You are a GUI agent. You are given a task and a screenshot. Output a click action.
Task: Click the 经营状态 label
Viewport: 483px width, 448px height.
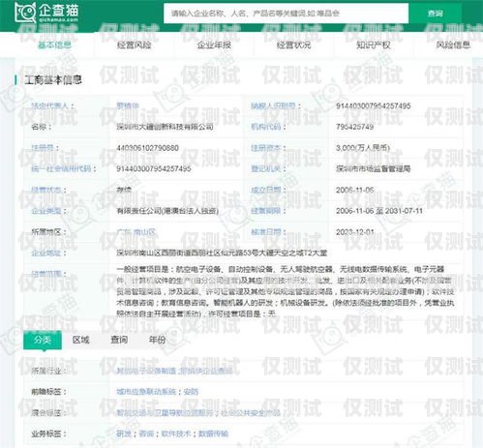click(46, 190)
